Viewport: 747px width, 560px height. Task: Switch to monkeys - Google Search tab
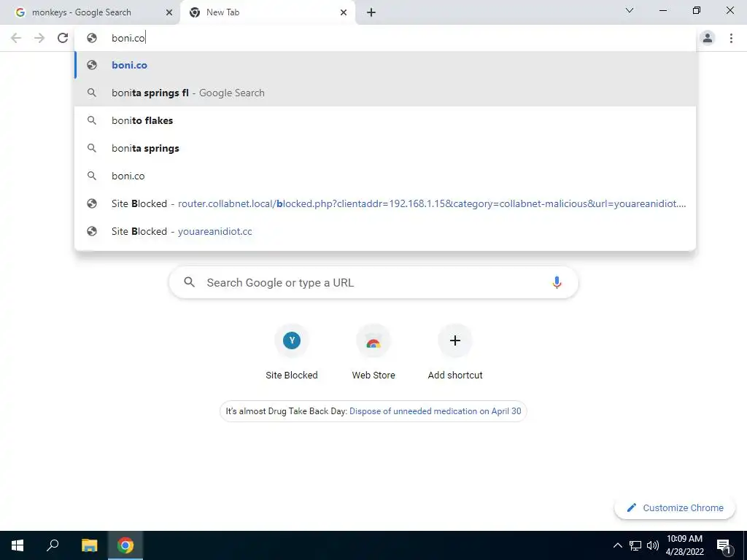(x=90, y=12)
